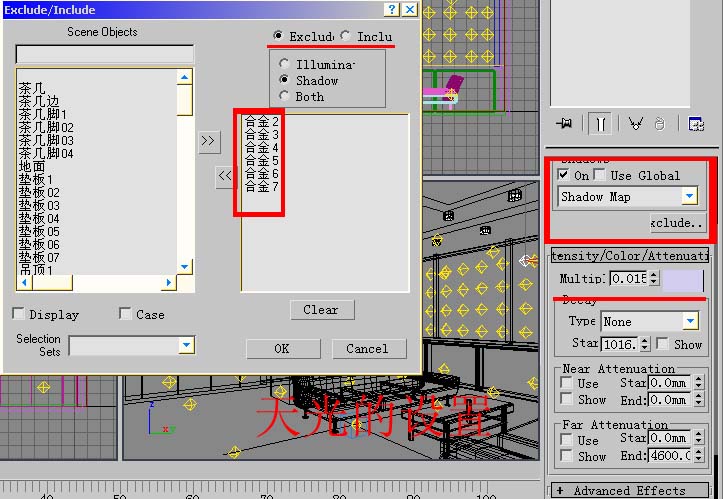Enable Far Attenuation Show checkbox
The width and height of the screenshot is (723, 499).
566,455
